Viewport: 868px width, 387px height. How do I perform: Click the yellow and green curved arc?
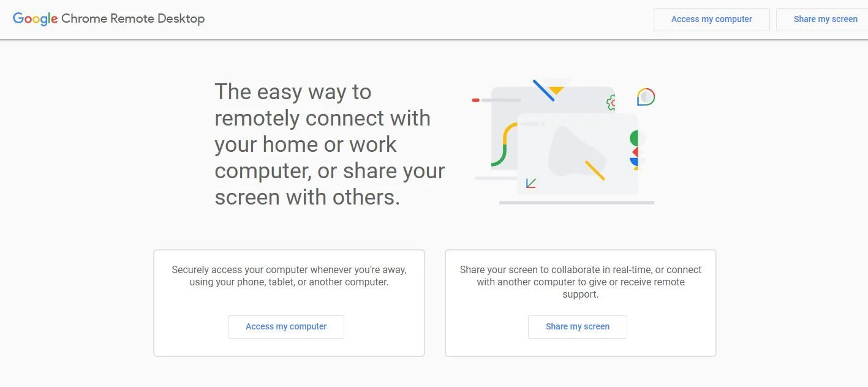(x=504, y=144)
